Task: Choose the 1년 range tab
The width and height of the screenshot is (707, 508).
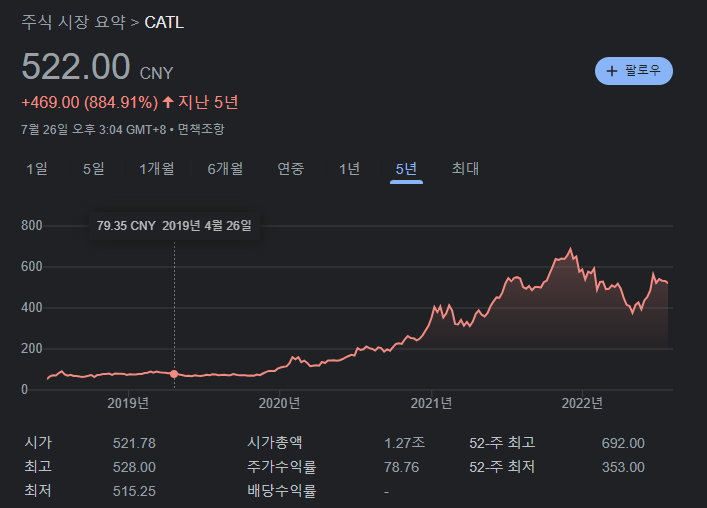Action: (349, 169)
